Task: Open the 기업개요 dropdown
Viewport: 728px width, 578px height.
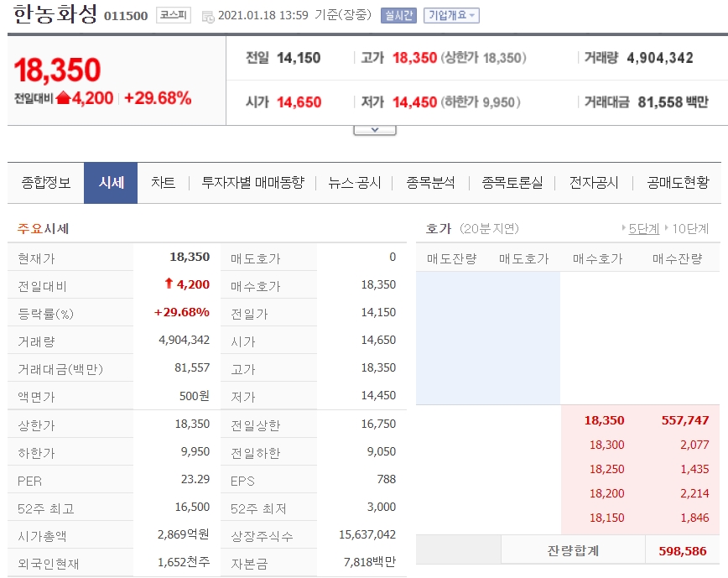Action: click(451, 15)
